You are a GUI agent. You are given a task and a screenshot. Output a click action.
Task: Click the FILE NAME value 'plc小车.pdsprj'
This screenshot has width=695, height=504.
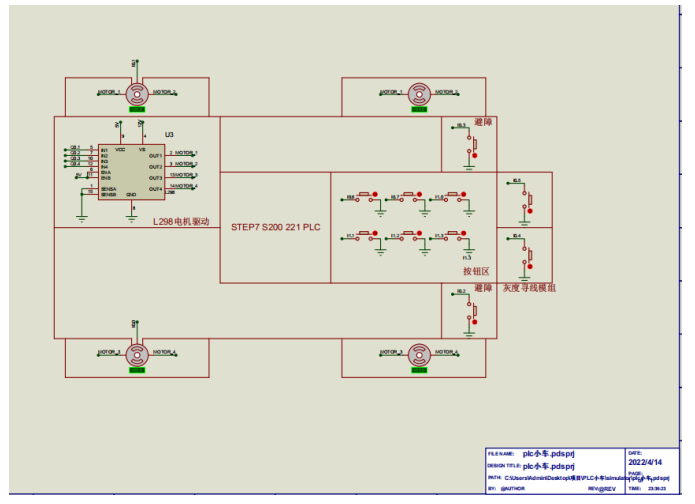tap(548, 454)
